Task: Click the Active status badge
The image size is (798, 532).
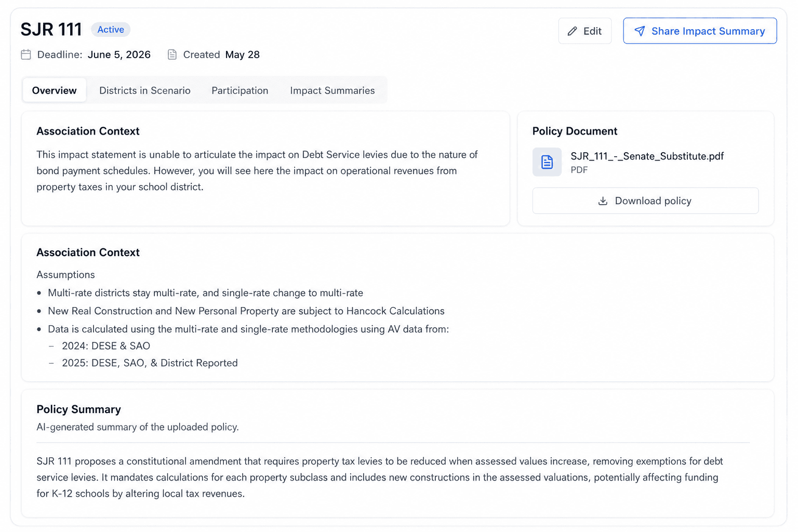Action: click(x=111, y=30)
